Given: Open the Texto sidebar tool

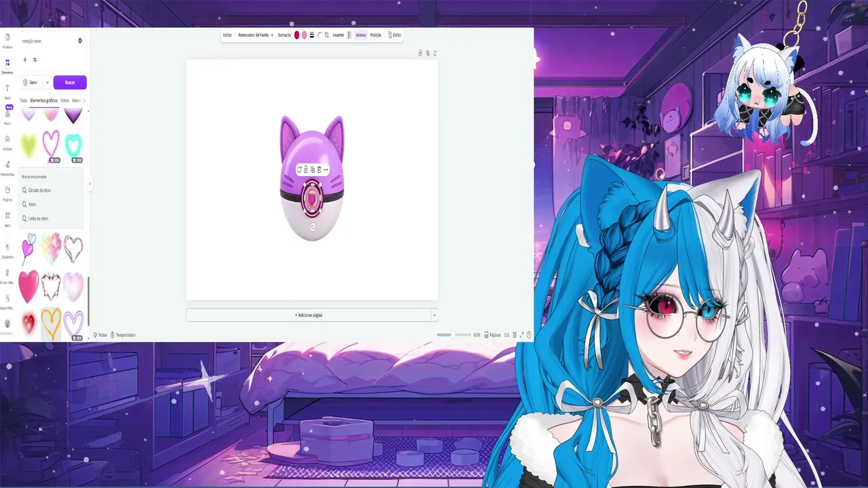Looking at the screenshot, I should tap(7, 91).
